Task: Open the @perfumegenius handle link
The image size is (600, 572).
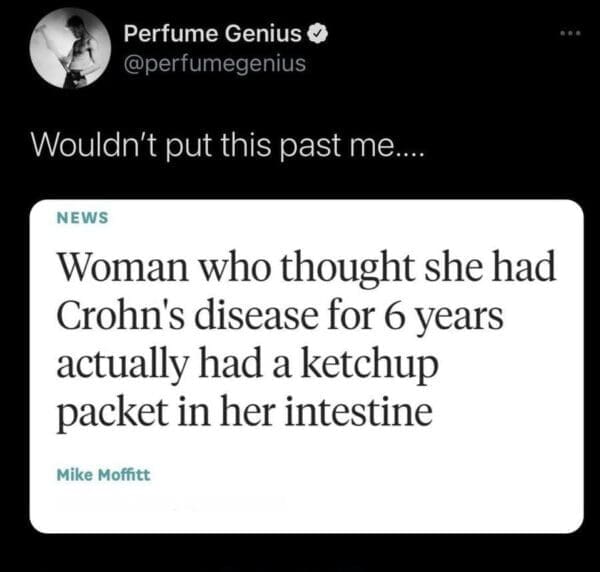Action: [x=215, y=64]
